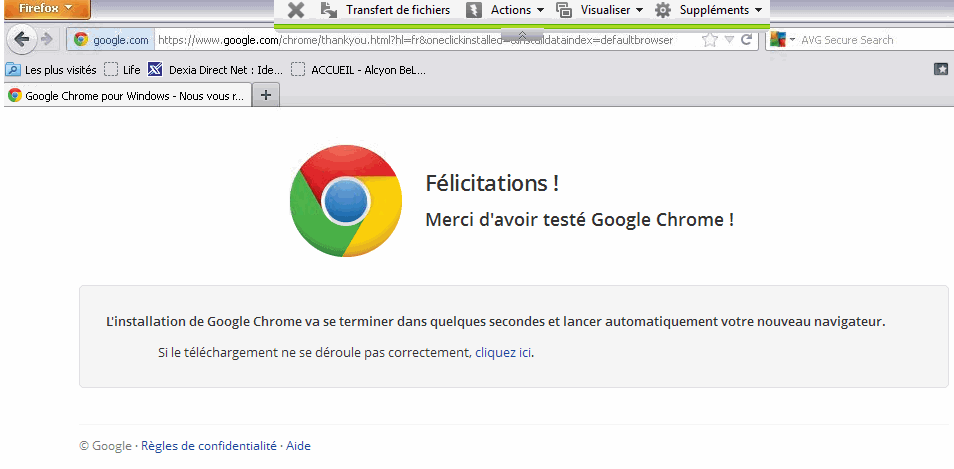Click the Suppléments gear icon
This screenshot has height=469, width=954.
(663, 10)
